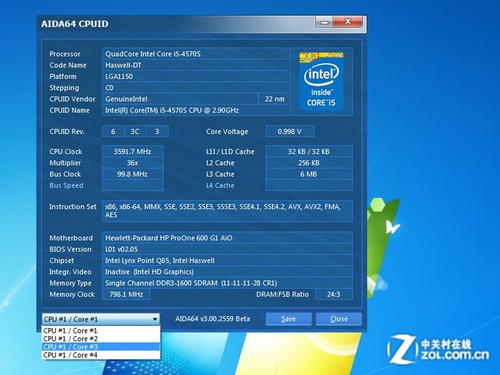500x375 pixels.
Task: Click the Haswell-DT code name value
Action: coord(196,65)
